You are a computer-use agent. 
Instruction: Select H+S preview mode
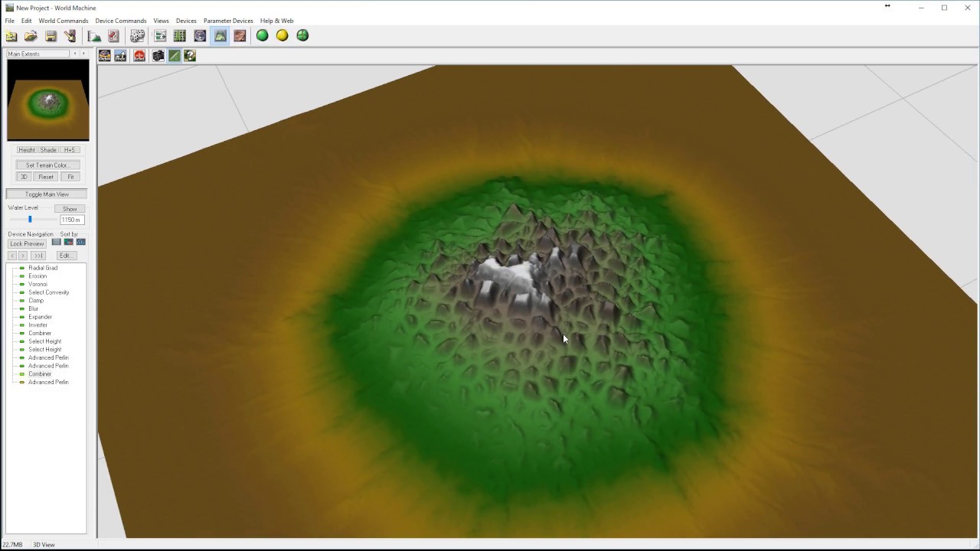70,150
